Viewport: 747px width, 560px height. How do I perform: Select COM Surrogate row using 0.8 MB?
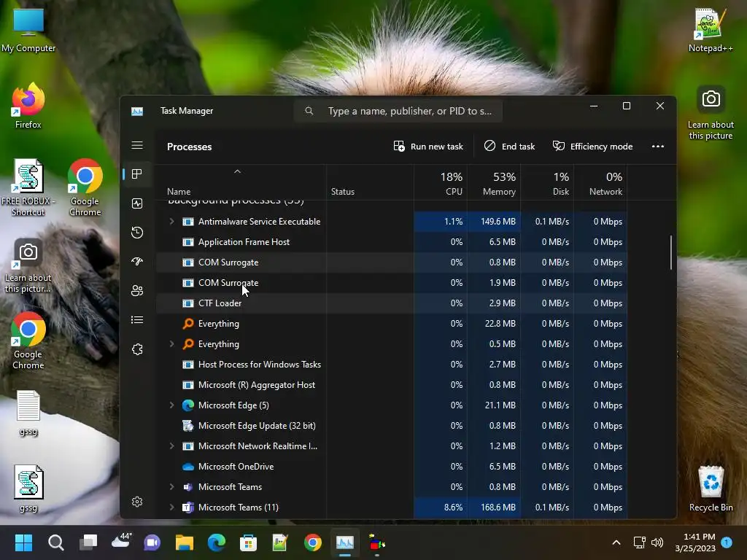coord(392,262)
